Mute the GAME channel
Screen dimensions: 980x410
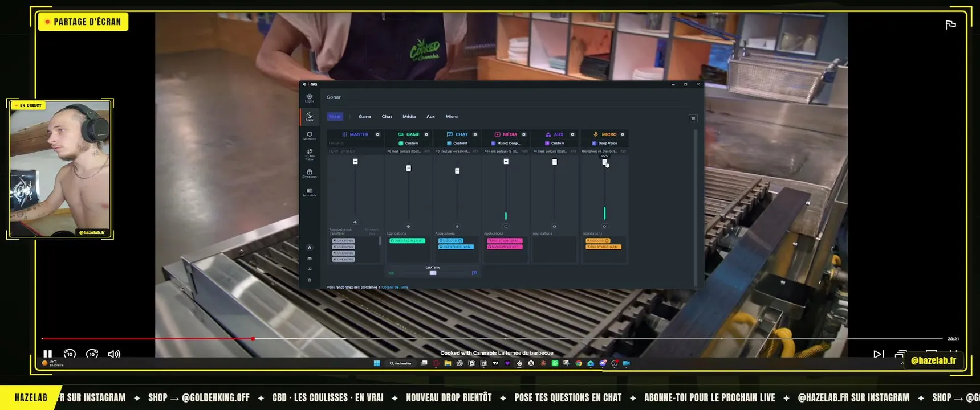coord(408,226)
